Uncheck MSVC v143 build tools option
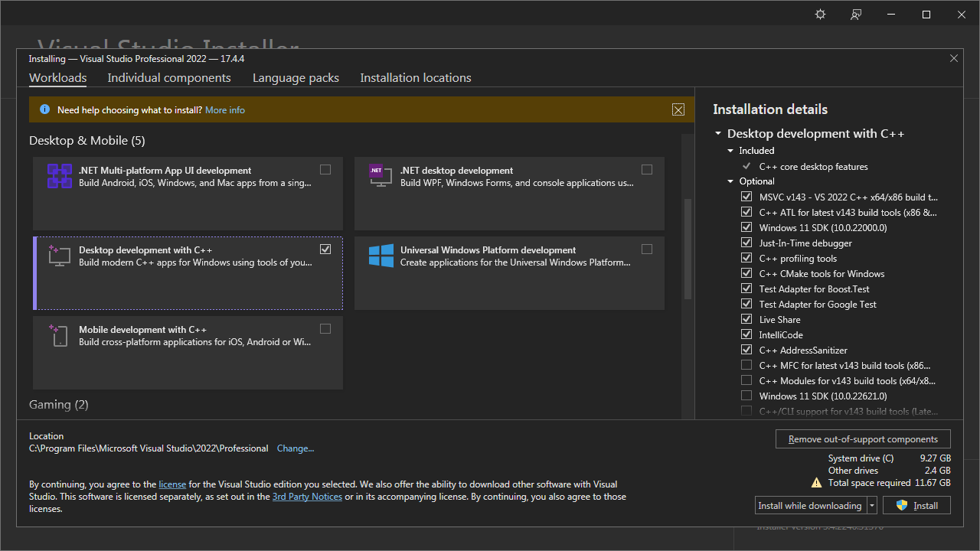This screenshot has height=551, width=980. coord(746,197)
